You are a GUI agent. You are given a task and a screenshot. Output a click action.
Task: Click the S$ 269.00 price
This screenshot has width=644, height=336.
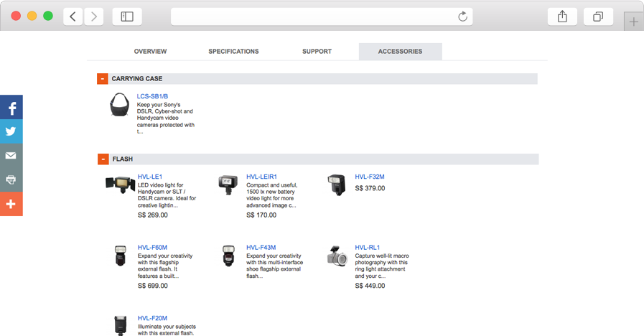coord(153,215)
